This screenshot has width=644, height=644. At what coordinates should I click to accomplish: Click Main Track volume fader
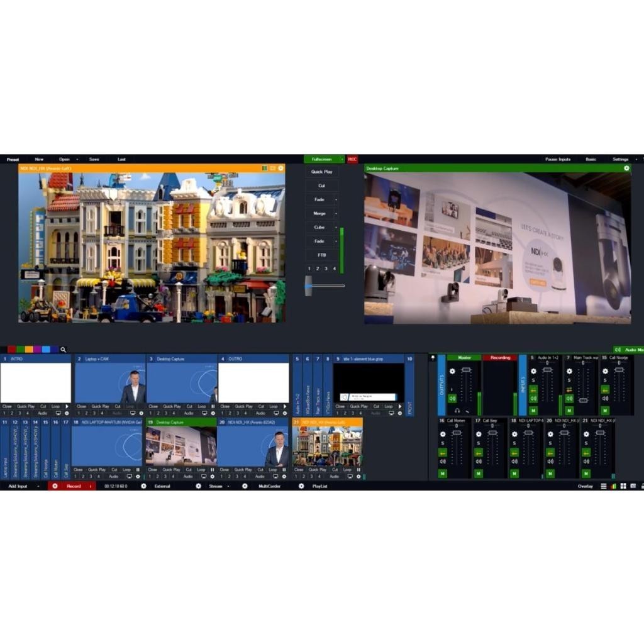pyautogui.click(x=583, y=399)
